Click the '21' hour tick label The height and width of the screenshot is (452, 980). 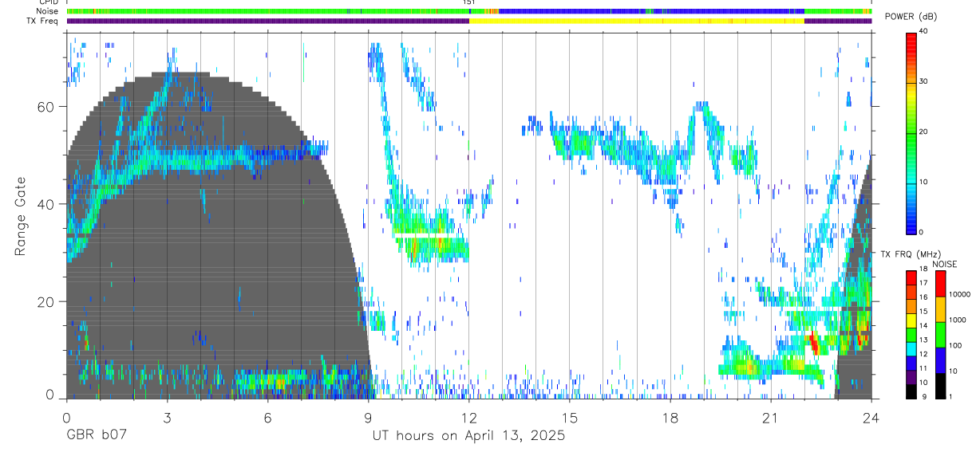(x=771, y=418)
